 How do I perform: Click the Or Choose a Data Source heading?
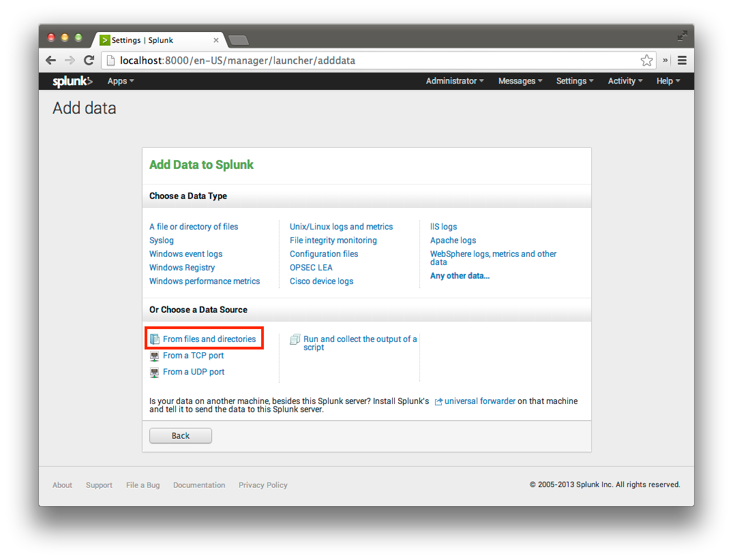point(198,310)
